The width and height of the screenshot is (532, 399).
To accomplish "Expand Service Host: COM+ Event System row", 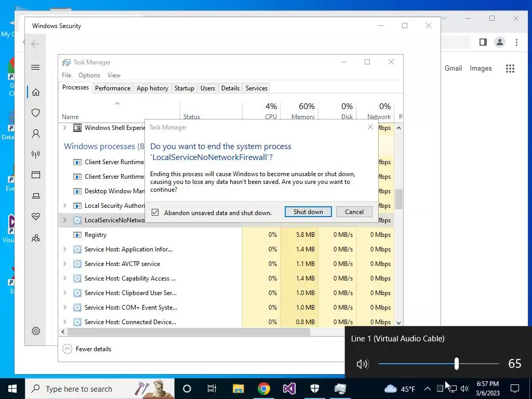I will click(x=65, y=308).
